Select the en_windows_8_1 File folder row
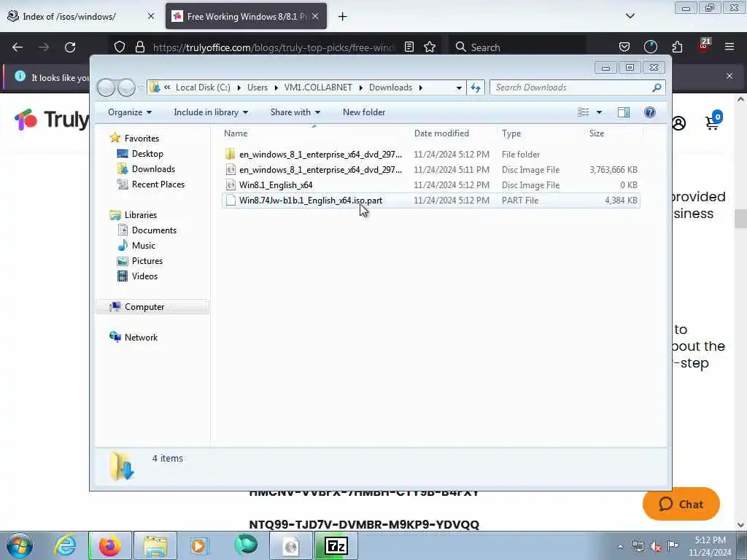Screen dimensions: 747x560 tap(430, 155)
